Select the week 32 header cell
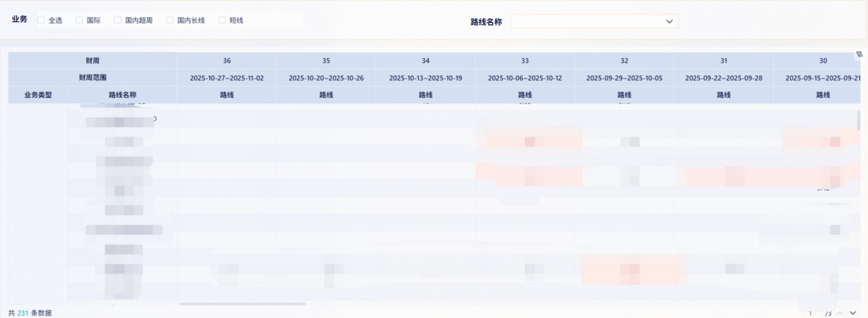Screen dimensions: 868x318 (624, 61)
